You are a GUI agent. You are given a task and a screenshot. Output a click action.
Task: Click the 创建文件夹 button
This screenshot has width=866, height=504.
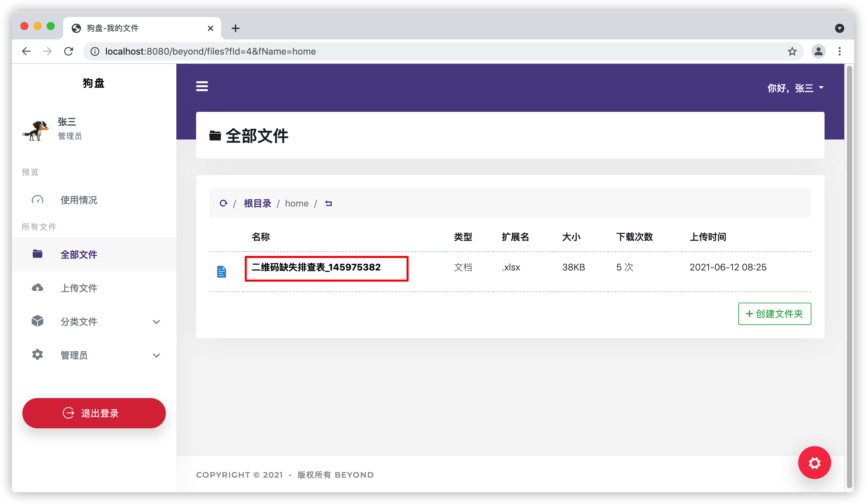click(x=774, y=314)
